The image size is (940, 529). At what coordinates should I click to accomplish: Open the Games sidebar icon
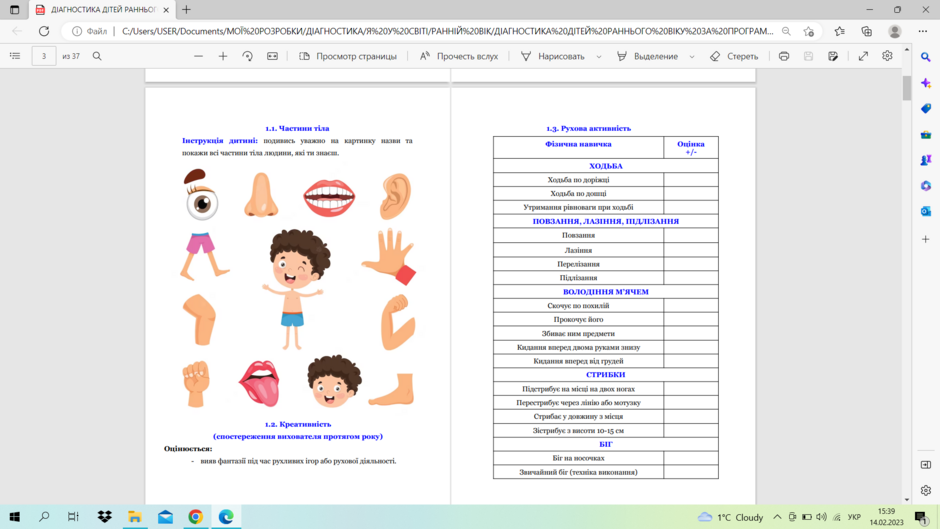(x=926, y=160)
